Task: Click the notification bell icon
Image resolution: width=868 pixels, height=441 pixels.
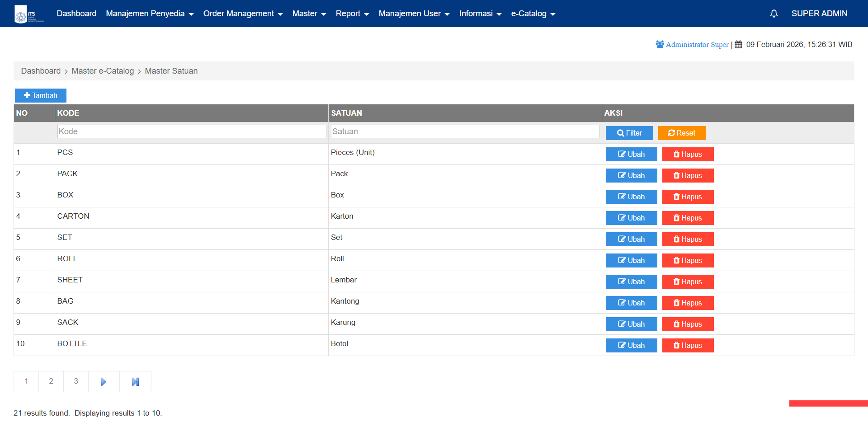Action: (x=774, y=14)
